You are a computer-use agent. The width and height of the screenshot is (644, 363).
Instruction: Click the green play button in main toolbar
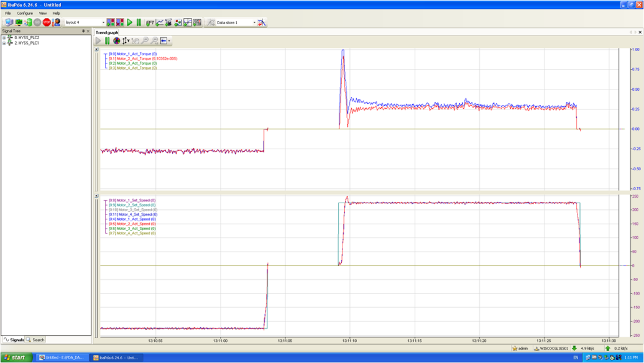click(130, 22)
